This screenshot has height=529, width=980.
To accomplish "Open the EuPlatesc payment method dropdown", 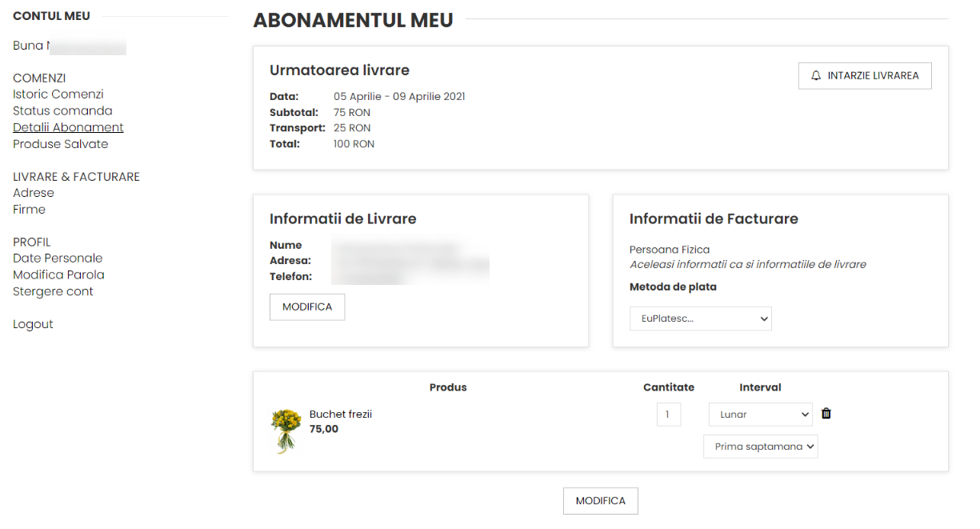I will pos(700,319).
